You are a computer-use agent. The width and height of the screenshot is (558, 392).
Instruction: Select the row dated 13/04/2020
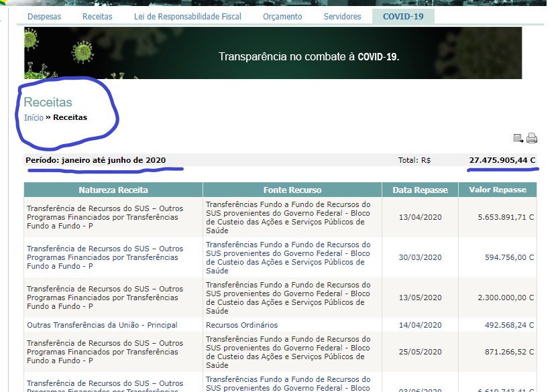(x=420, y=217)
